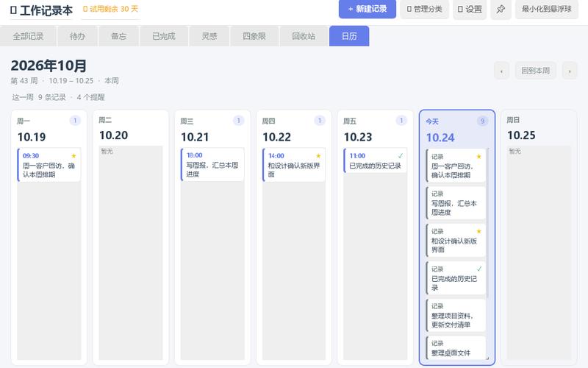Go to previous week arrow
588x368 pixels.
[x=501, y=71]
